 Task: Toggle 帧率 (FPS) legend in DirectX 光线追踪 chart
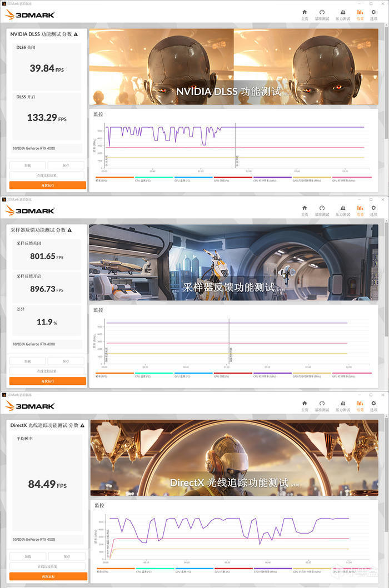pos(115,570)
